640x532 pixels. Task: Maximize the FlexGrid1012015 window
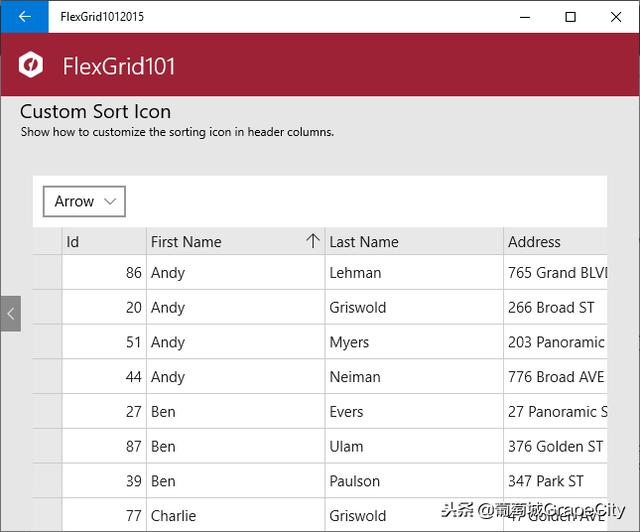click(x=570, y=17)
